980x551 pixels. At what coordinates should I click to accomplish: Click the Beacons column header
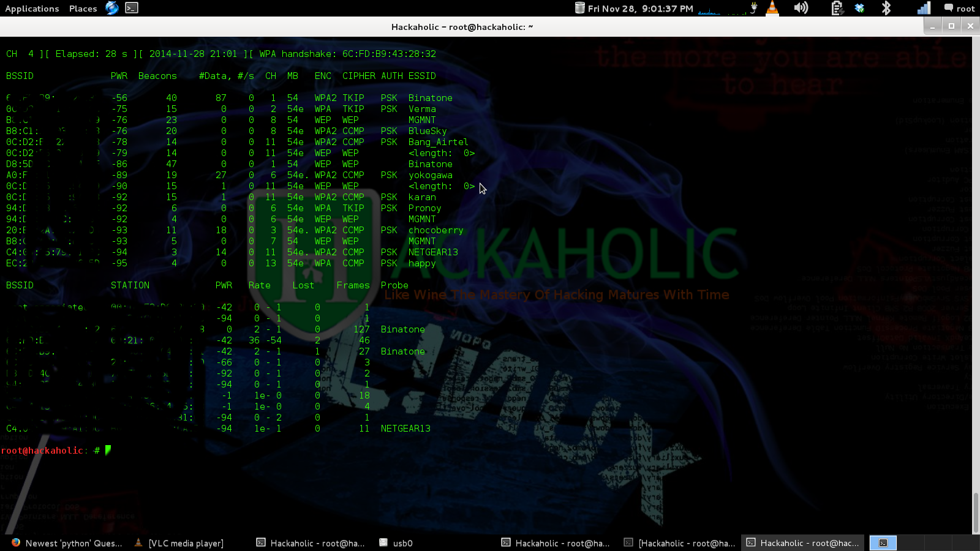pos(157,76)
